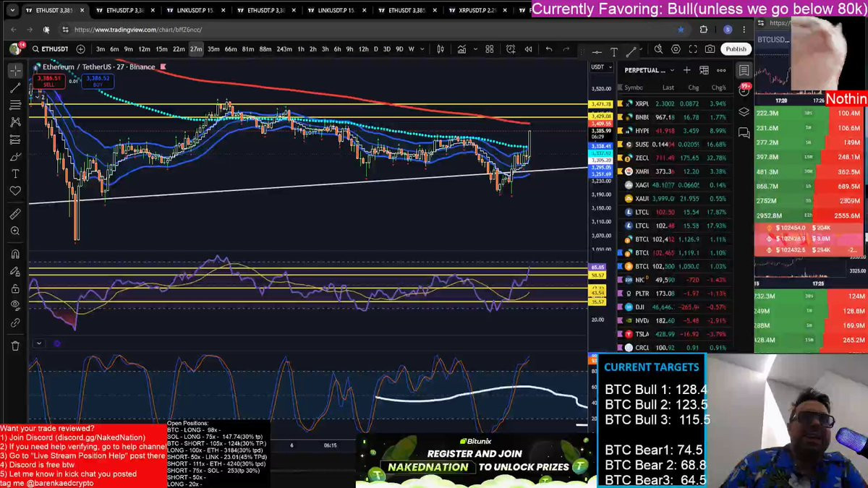Image resolution: width=868 pixels, height=488 pixels.
Task: Click the create alert clock icon
Action: pos(511,49)
